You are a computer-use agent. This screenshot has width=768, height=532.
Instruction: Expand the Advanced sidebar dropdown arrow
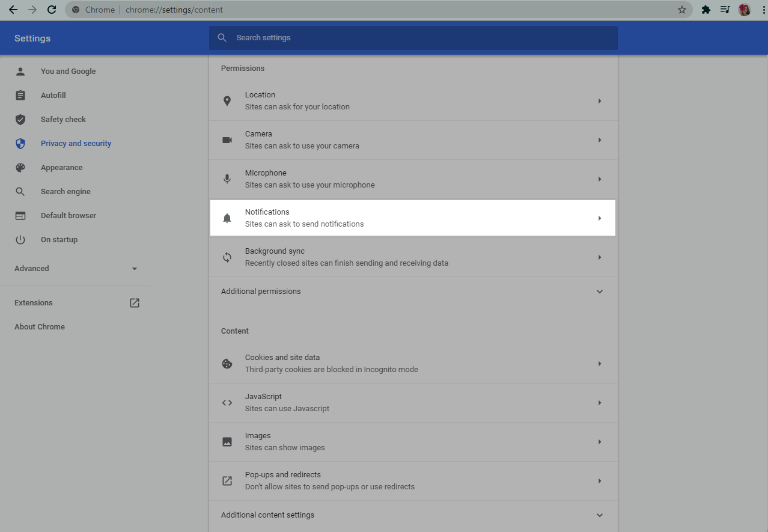point(135,269)
